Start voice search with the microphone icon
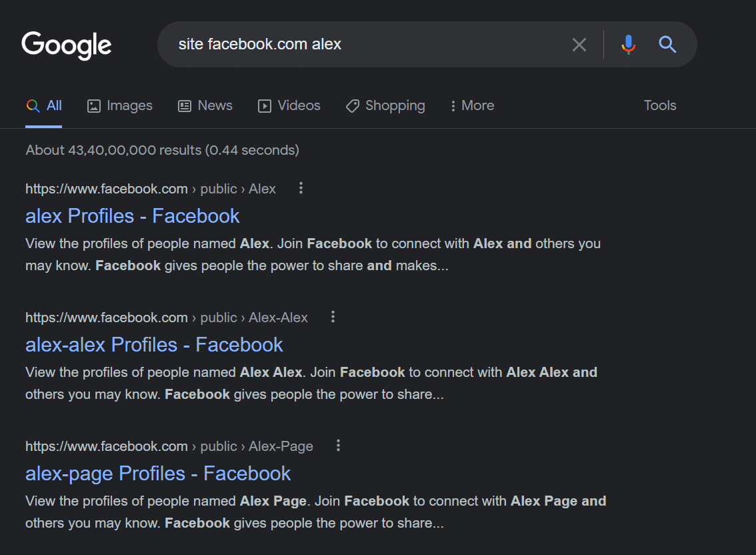The image size is (756, 555). (628, 45)
